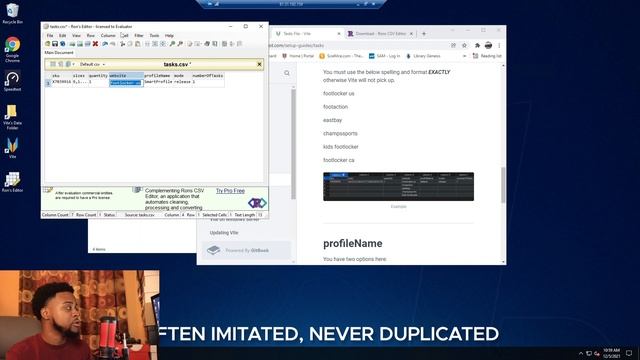640x360 pixels.
Task: Open the SAM - Log In bookmark
Action: [x=384, y=56]
